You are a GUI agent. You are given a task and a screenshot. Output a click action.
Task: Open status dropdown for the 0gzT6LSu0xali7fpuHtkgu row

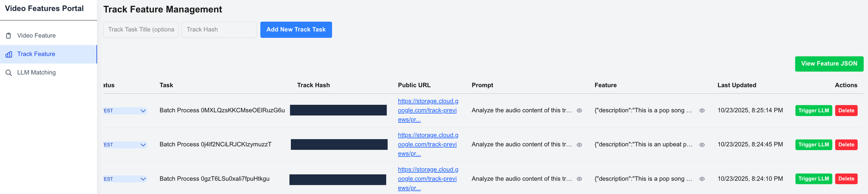(143, 179)
